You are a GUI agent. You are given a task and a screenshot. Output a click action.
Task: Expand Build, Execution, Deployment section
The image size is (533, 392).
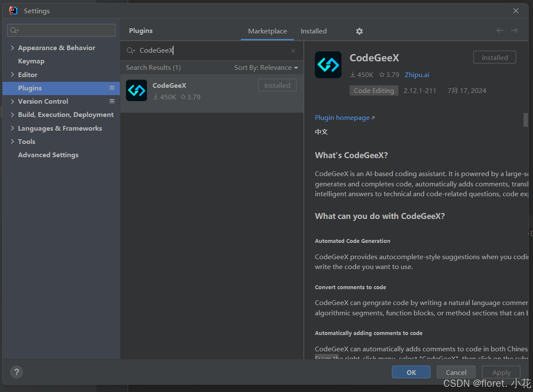pyautogui.click(x=12, y=115)
